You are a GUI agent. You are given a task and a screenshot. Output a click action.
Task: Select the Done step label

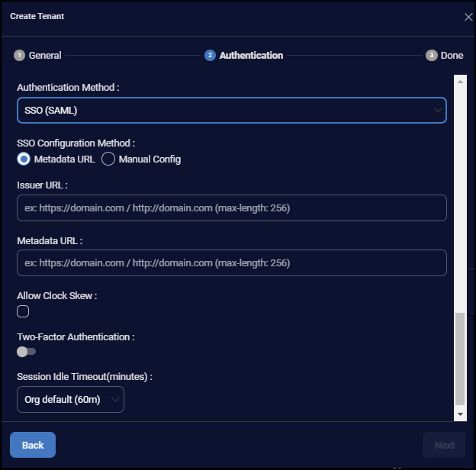[x=452, y=56]
